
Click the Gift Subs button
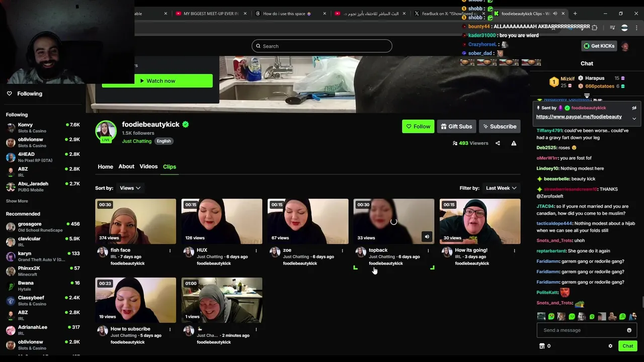[456, 127]
